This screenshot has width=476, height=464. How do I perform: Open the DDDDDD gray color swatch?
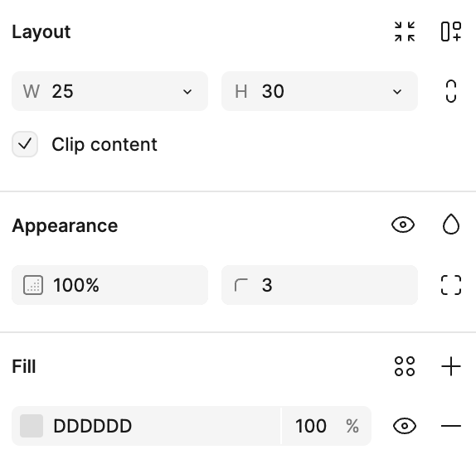pyautogui.click(x=32, y=426)
